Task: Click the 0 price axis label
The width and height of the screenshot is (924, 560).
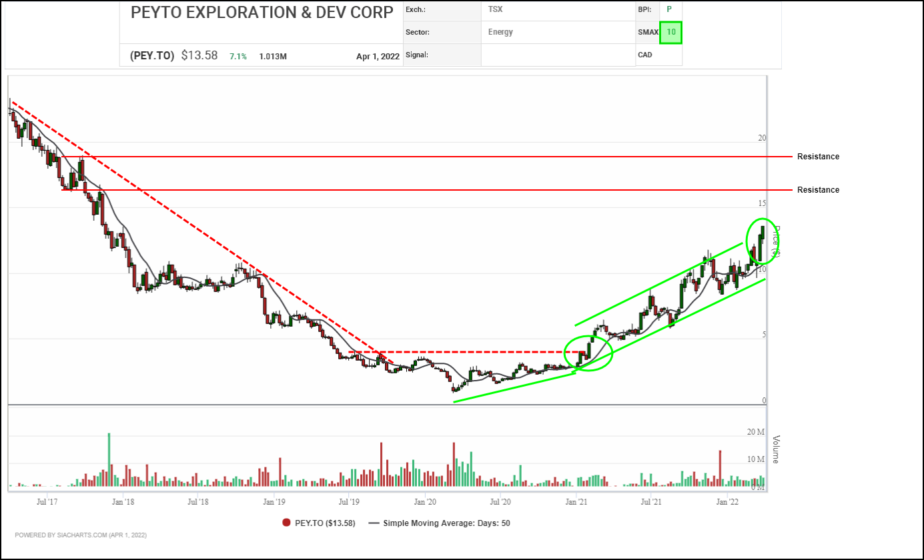Action: (x=765, y=401)
